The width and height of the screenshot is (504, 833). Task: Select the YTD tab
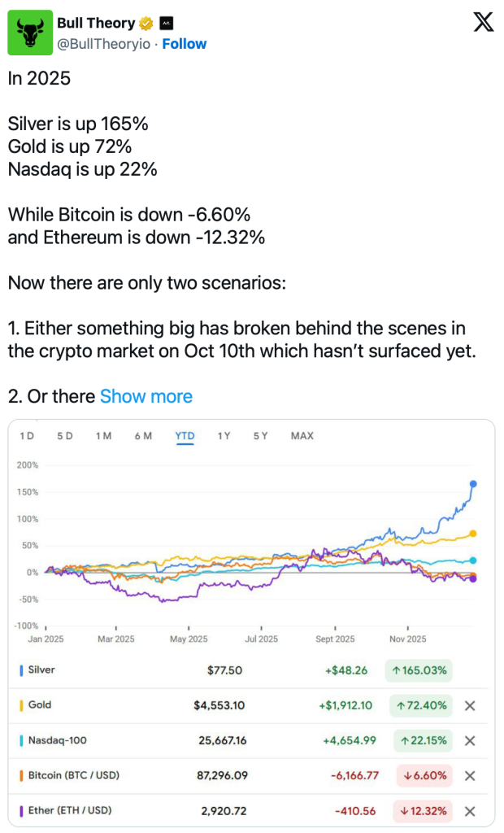pyautogui.click(x=185, y=436)
